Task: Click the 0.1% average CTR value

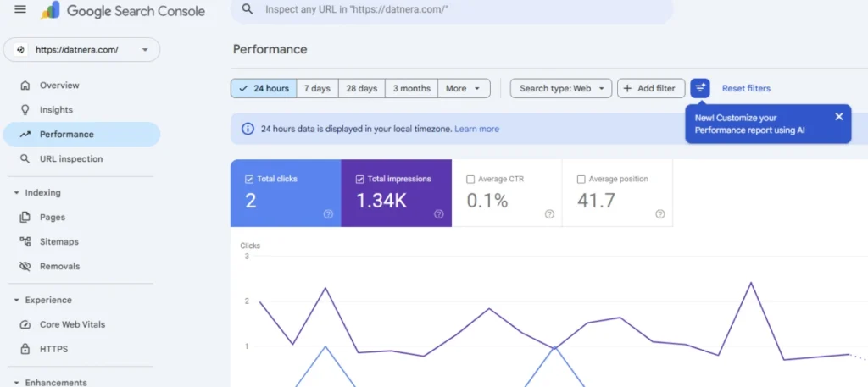Action: tap(487, 201)
